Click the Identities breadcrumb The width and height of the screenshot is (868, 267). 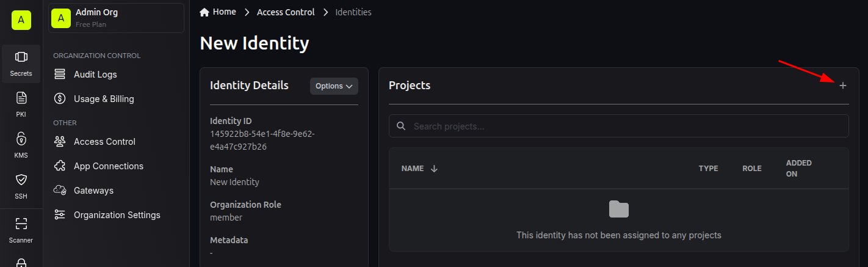point(353,12)
